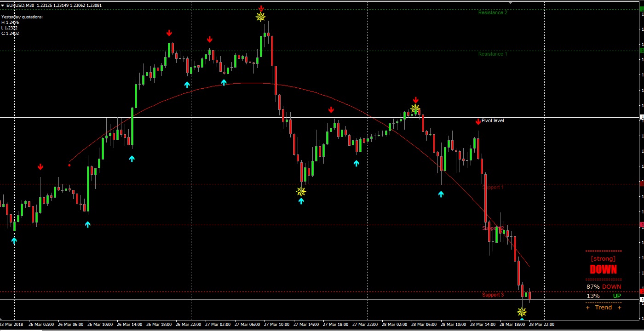This screenshot has height=331, width=644.
Task: Select the red arrow above the star at pivot level
Action: [x=416, y=100]
